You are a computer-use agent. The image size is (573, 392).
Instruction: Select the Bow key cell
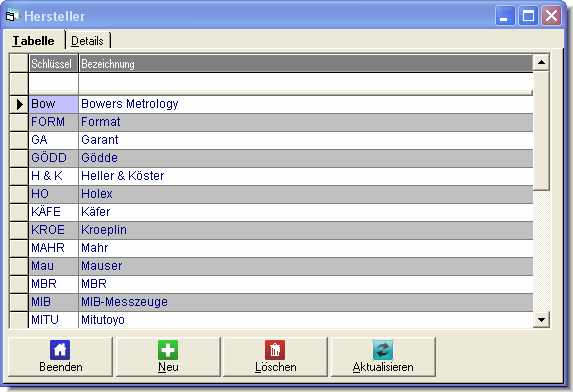tap(53, 104)
